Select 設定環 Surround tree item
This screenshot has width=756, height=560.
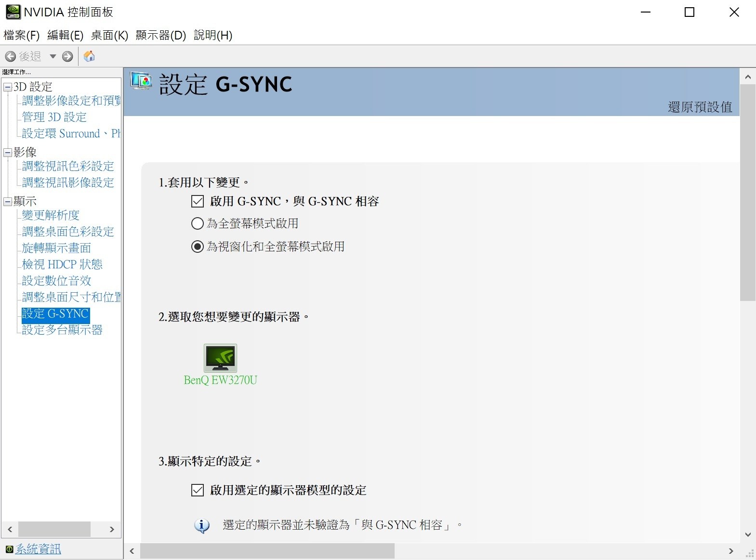click(x=71, y=133)
